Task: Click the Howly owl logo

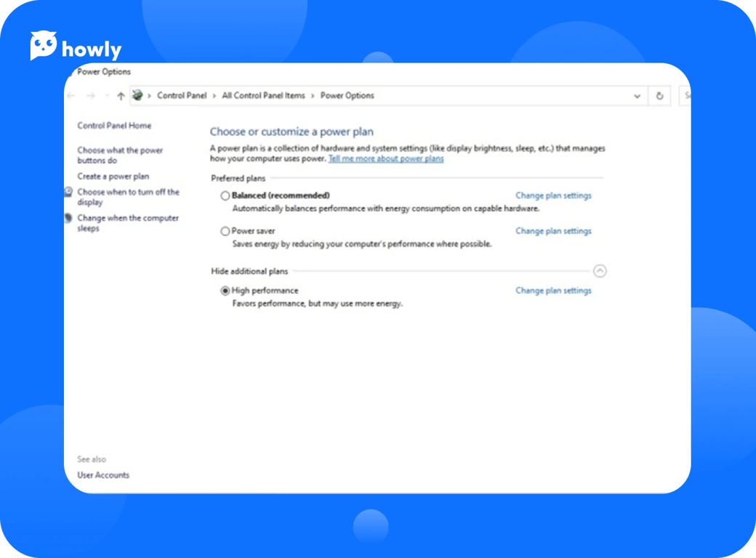Action: click(x=44, y=46)
